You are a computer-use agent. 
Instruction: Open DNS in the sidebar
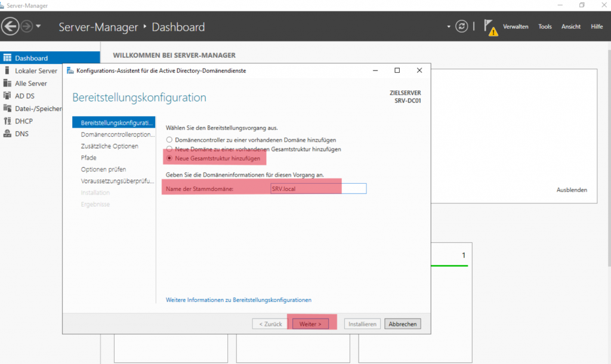click(21, 134)
